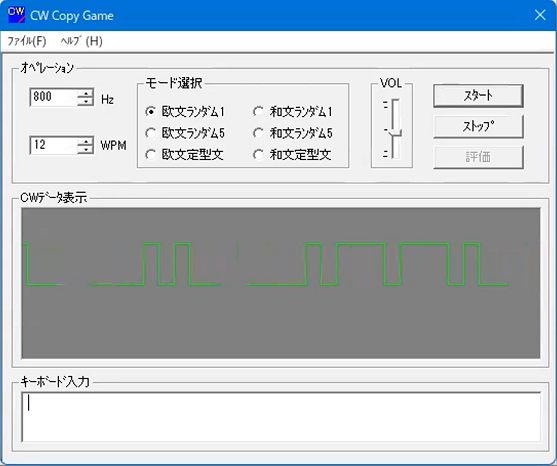
Task: Click the スタート button
Action: pos(478,96)
